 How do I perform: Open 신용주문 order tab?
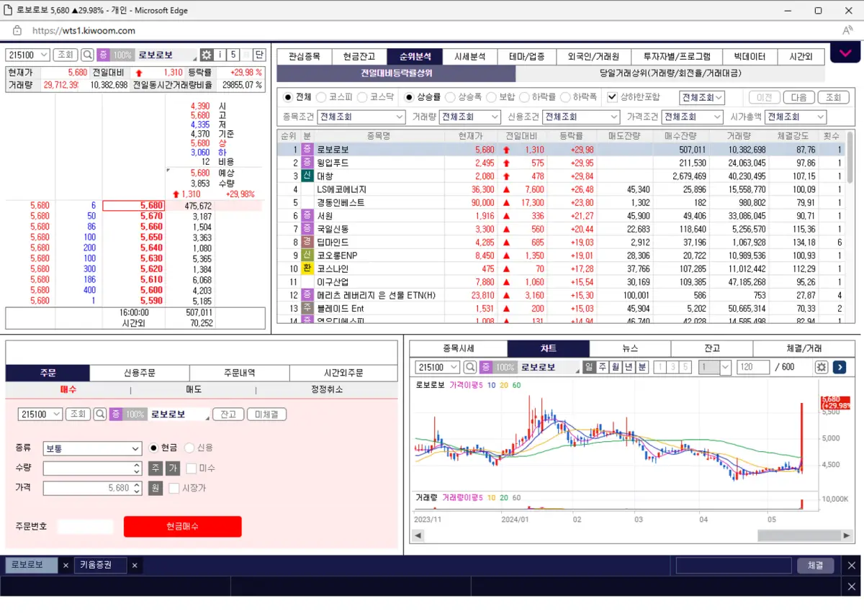140,373
